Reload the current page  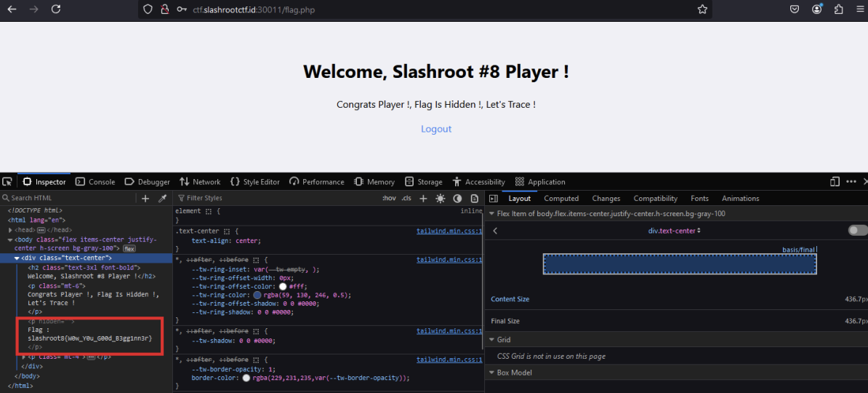point(56,9)
